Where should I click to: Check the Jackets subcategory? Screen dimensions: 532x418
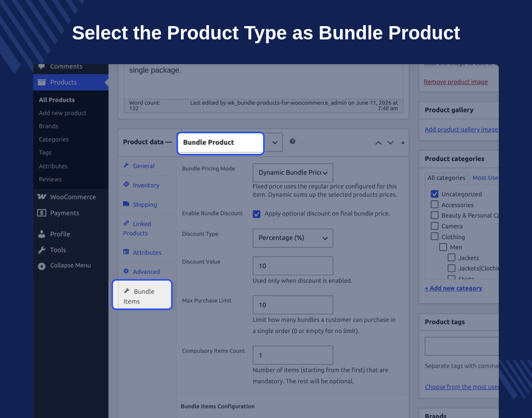[x=452, y=257]
